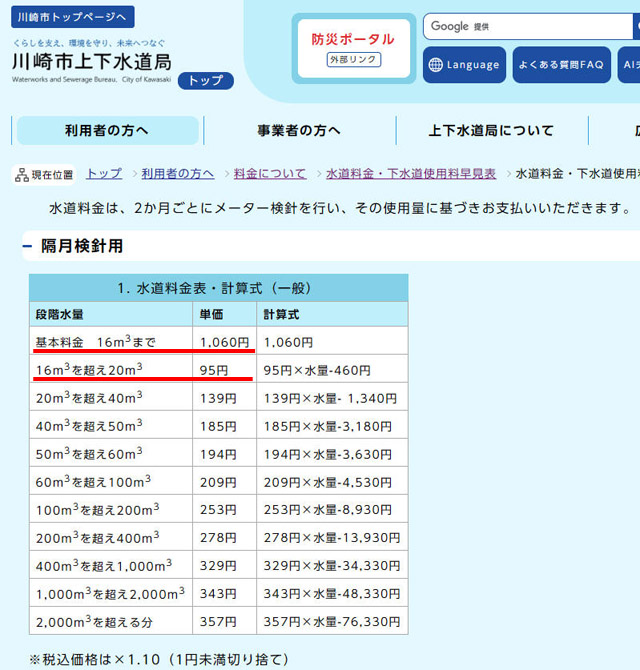Image resolution: width=640 pixels, height=670 pixels.
Task: Go to the トップ pill button
Action: coord(206,80)
